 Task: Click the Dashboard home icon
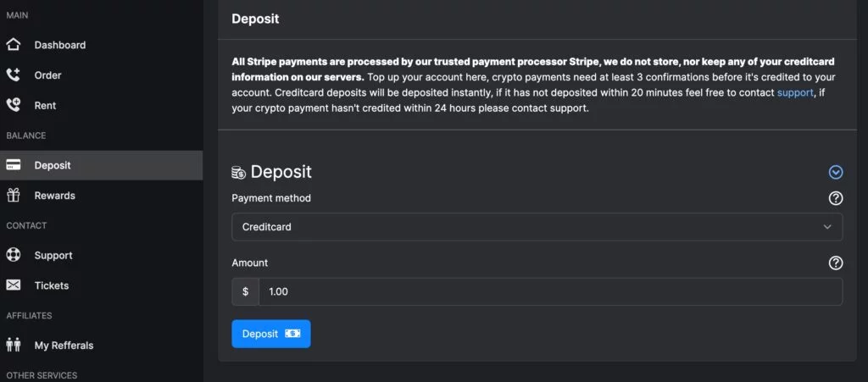tap(14, 45)
